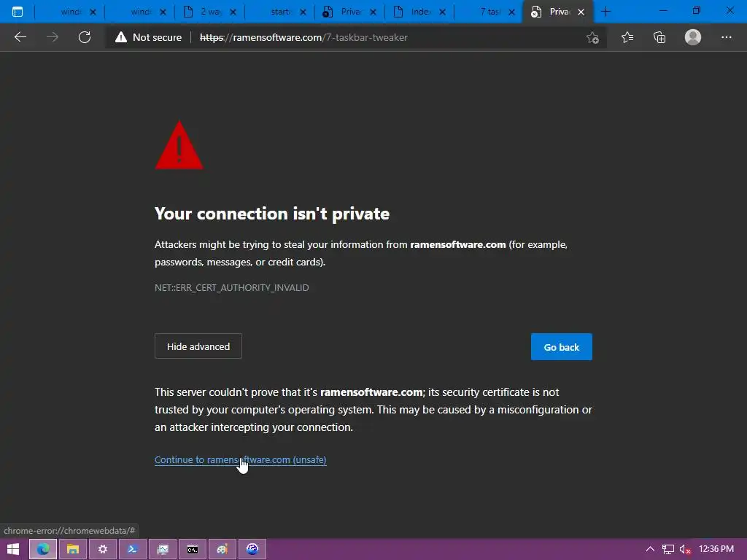Go back using the browser back arrow
The image size is (747, 560).
click(x=20, y=37)
